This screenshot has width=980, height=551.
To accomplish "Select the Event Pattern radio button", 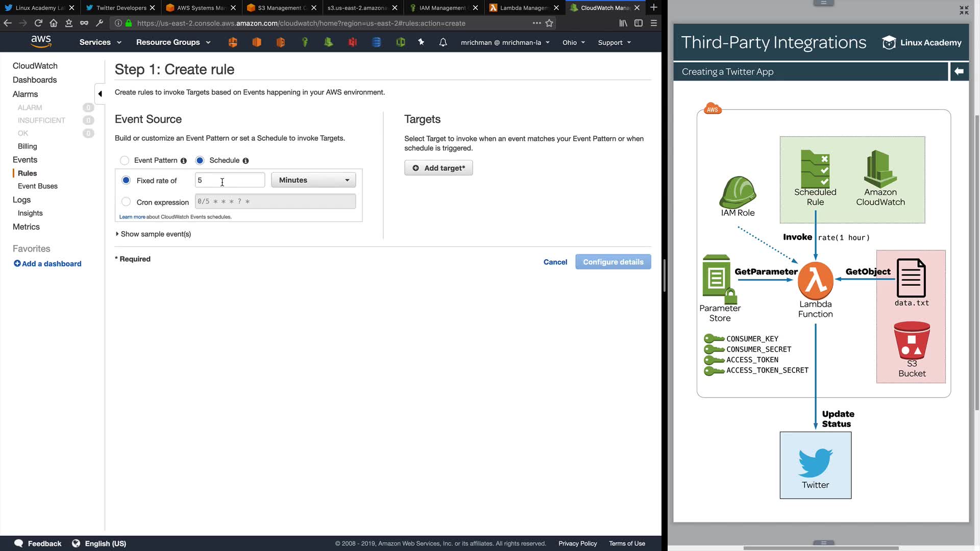I will pyautogui.click(x=125, y=161).
